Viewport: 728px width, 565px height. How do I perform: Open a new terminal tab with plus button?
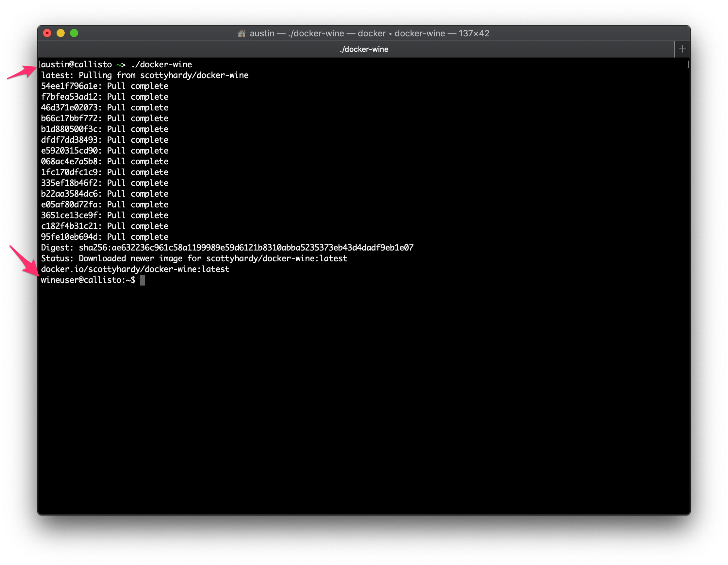click(682, 49)
